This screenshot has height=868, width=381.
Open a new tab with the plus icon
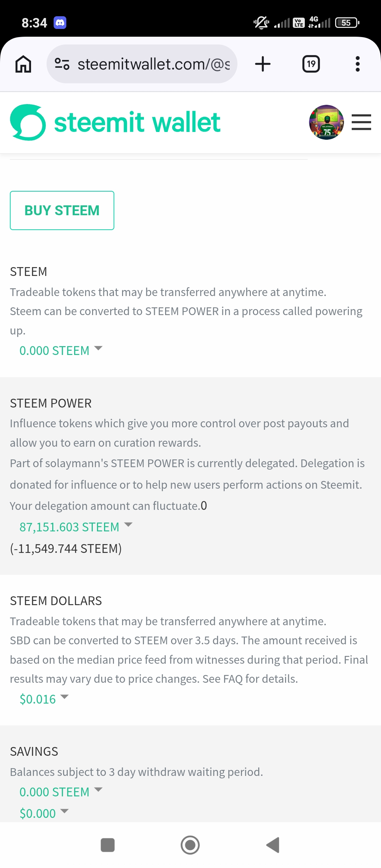[x=263, y=64]
